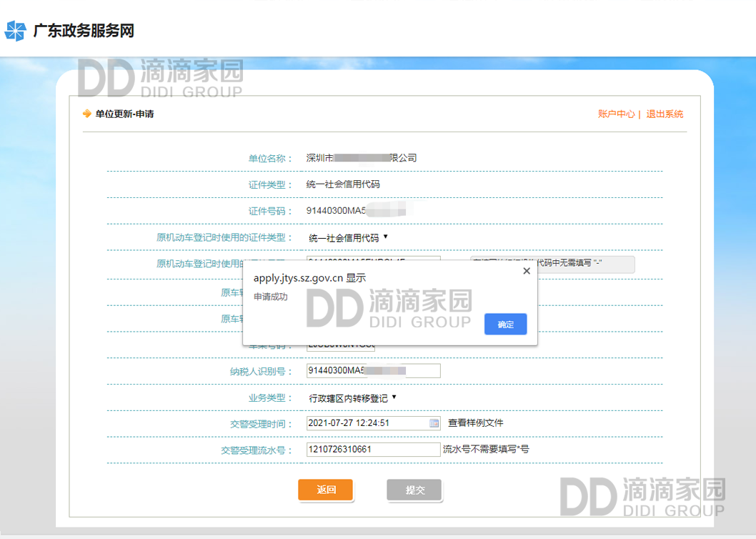Open 查看样例文件 link
Image resolution: width=756 pixels, height=539 pixels.
tap(475, 422)
